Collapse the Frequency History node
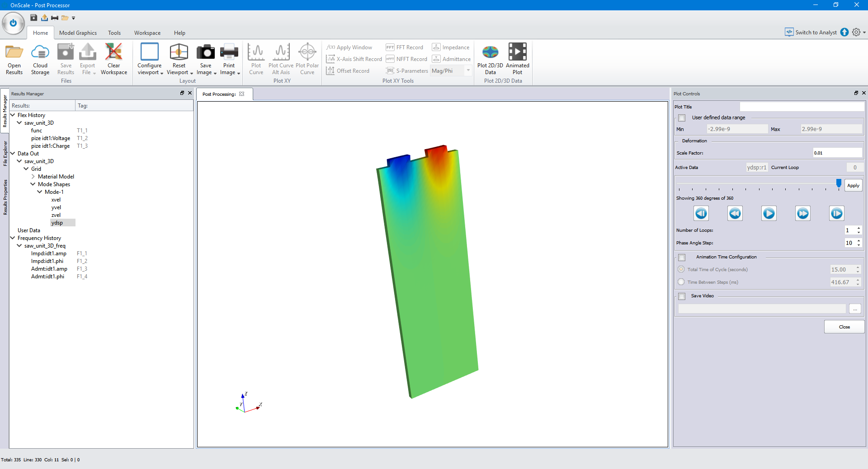Image resolution: width=868 pixels, height=469 pixels. click(13, 238)
